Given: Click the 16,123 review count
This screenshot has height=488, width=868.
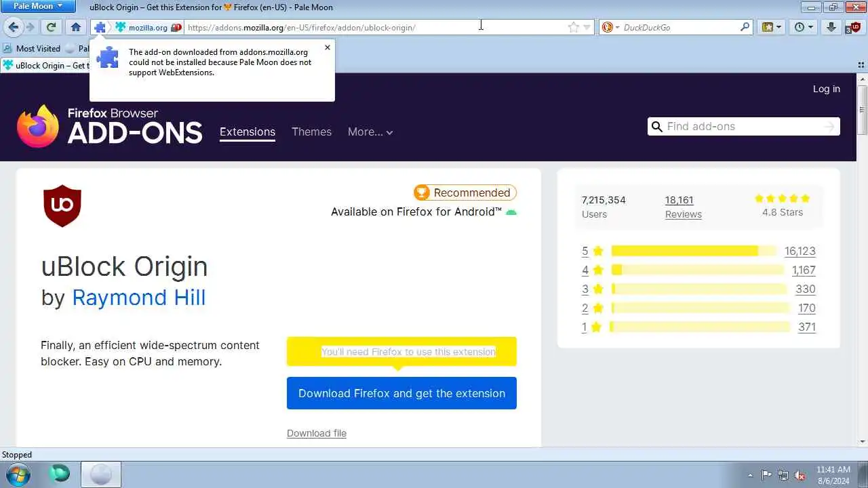Looking at the screenshot, I should click(800, 251).
